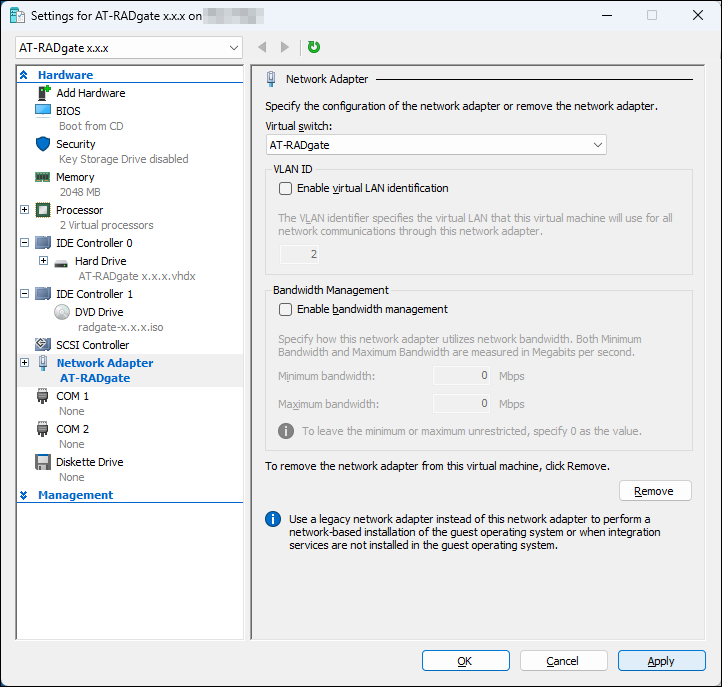Expand the Processor tree node
Image resolution: width=722 pixels, height=687 pixels.
[x=25, y=210]
